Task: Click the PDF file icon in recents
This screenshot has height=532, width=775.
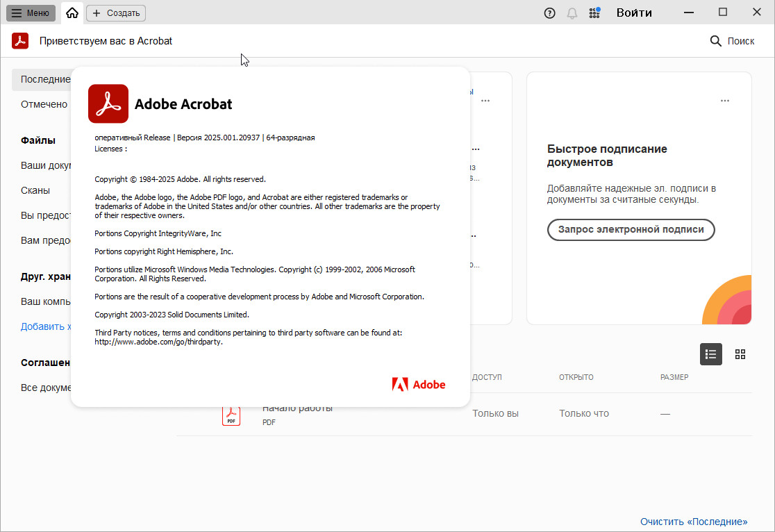Action: coord(231,415)
